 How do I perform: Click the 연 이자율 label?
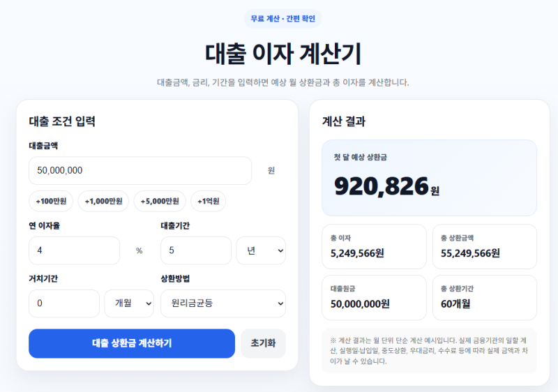tap(44, 225)
